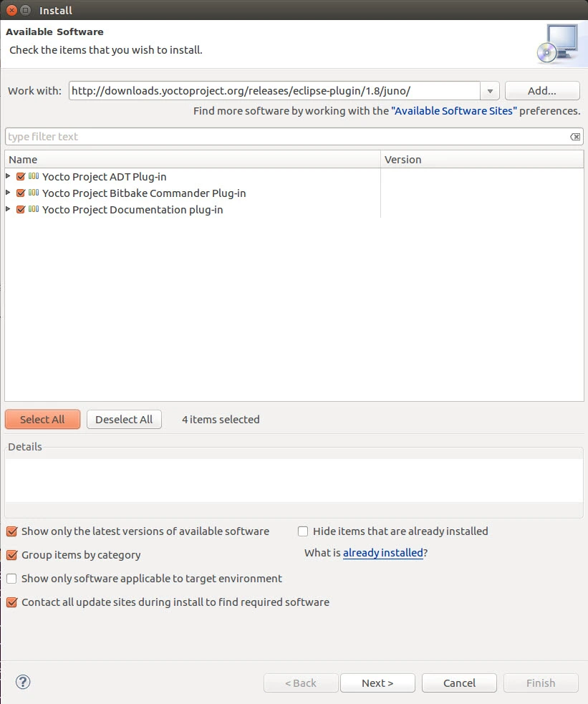
Task: Toggle Group items by category option
Action: coord(11,555)
